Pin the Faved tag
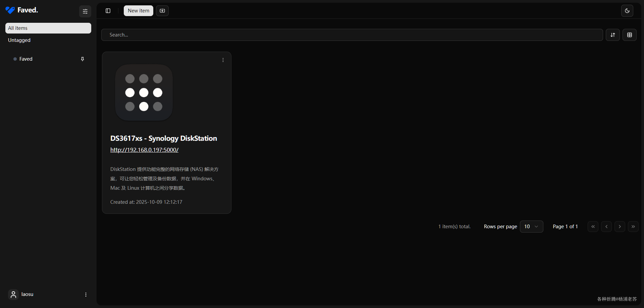This screenshot has width=644, height=308. [83, 59]
